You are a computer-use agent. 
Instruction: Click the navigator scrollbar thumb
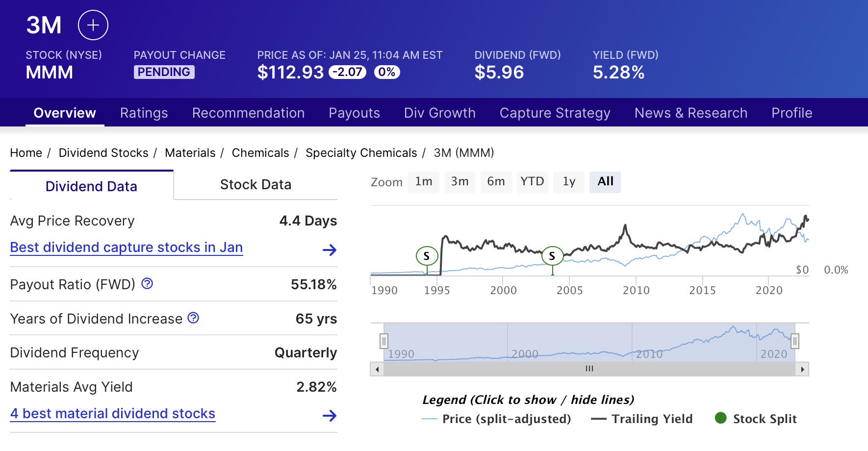[589, 369]
